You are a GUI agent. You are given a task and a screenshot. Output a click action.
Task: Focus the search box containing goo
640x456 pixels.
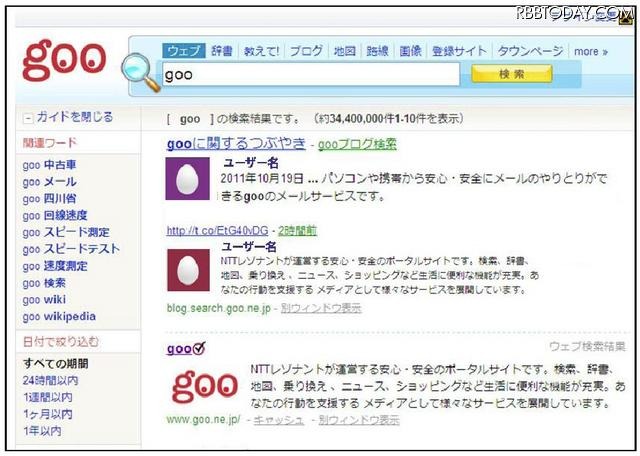[x=311, y=74]
